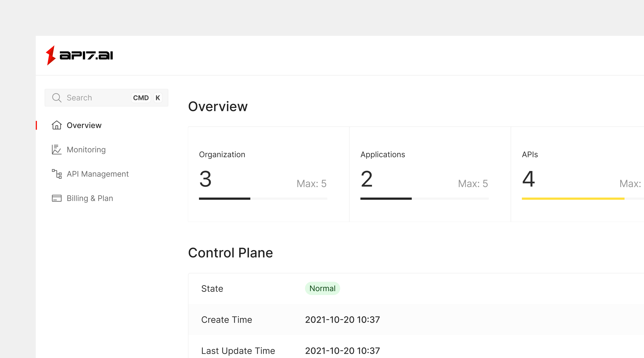Click the K shortcut key badge
The height and width of the screenshot is (358, 644).
[x=158, y=98]
